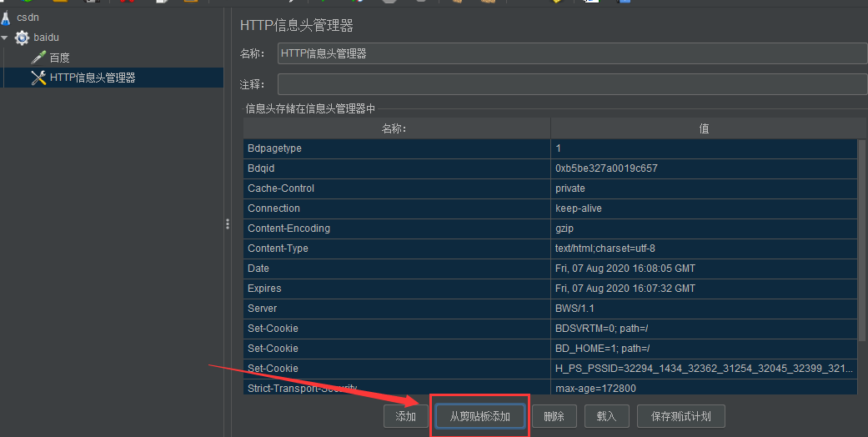868x437 pixels.
Task: Click the 载入 button
Action: [607, 416]
